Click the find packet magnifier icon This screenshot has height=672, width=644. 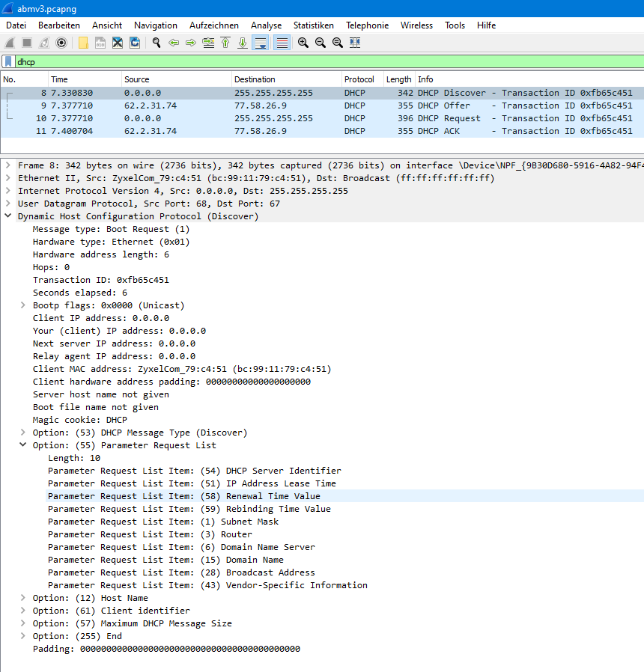(x=157, y=43)
